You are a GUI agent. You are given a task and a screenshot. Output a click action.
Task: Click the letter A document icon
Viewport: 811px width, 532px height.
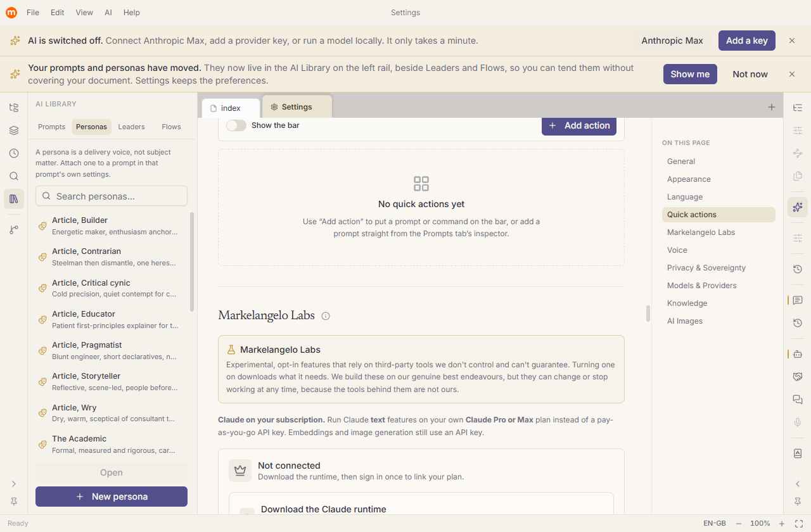click(x=798, y=453)
